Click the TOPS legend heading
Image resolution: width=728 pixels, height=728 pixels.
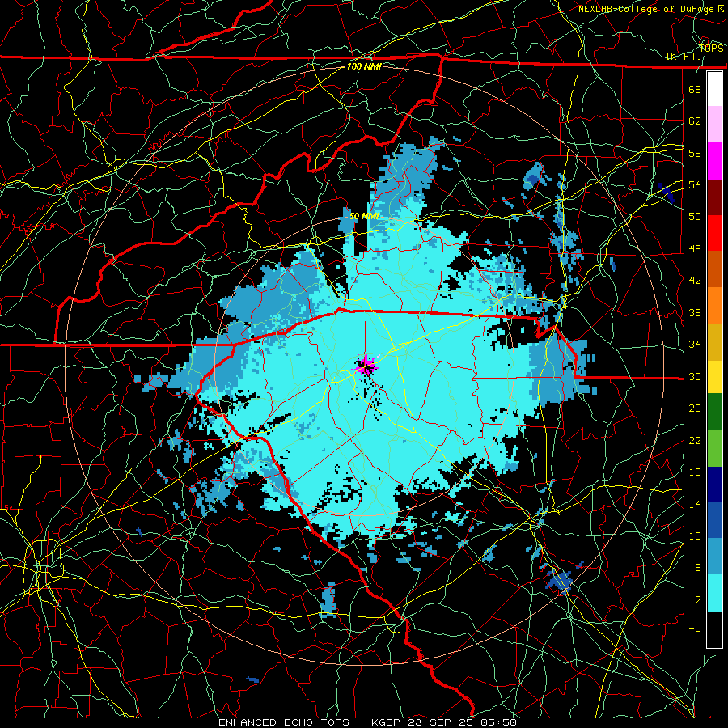(711, 49)
